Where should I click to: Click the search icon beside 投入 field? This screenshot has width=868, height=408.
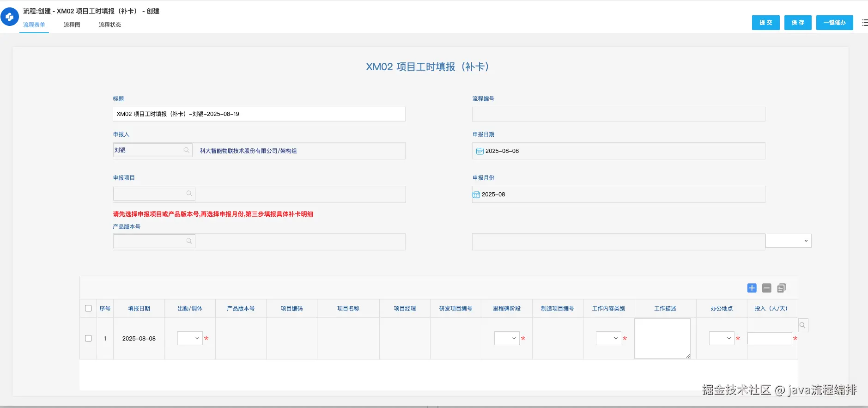coord(802,325)
